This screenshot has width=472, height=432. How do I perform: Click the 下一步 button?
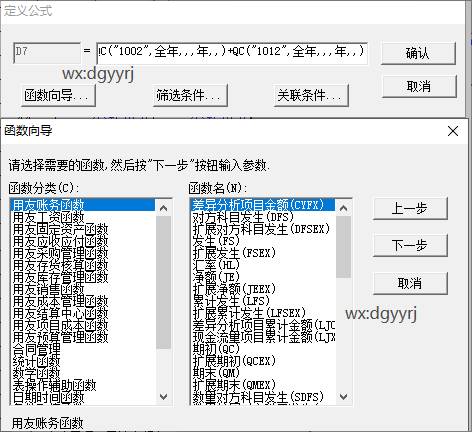pos(410,245)
